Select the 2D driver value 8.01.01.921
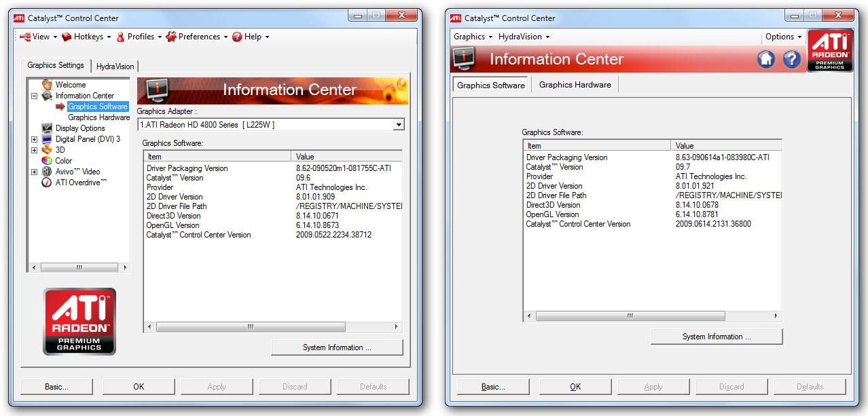The width and height of the screenshot is (868, 416). pyautogui.click(x=695, y=186)
